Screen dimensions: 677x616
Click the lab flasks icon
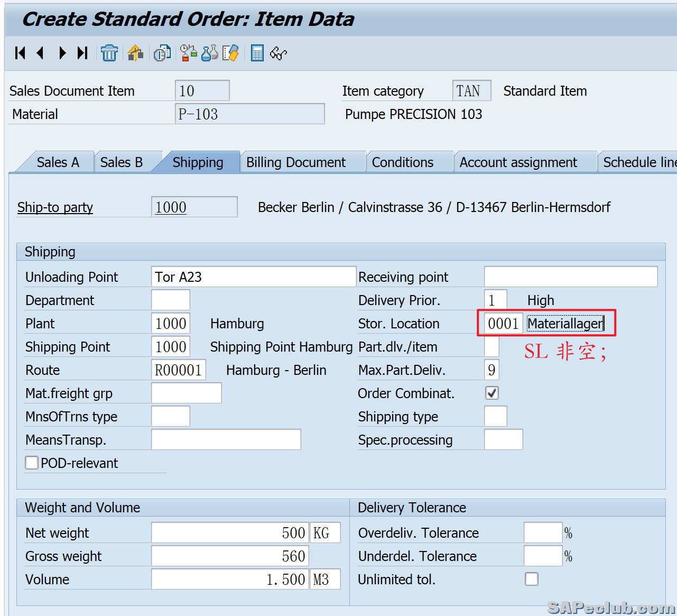pos(210,53)
